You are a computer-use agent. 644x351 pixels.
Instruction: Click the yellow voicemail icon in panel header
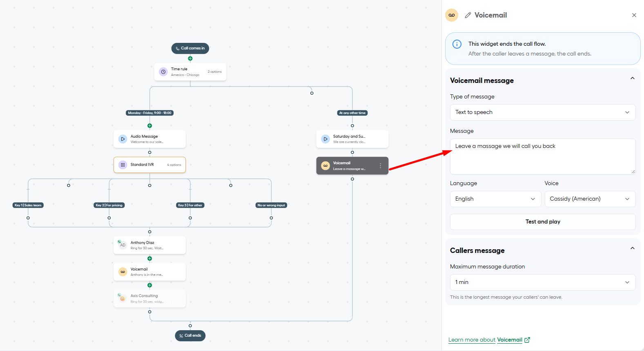[452, 15]
